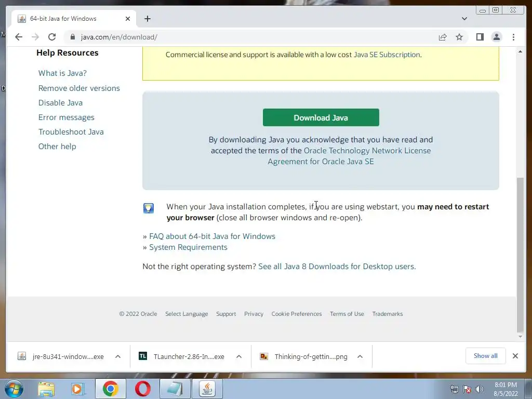532x399 pixels.
Task: Open the What is Java? link
Action: point(62,73)
